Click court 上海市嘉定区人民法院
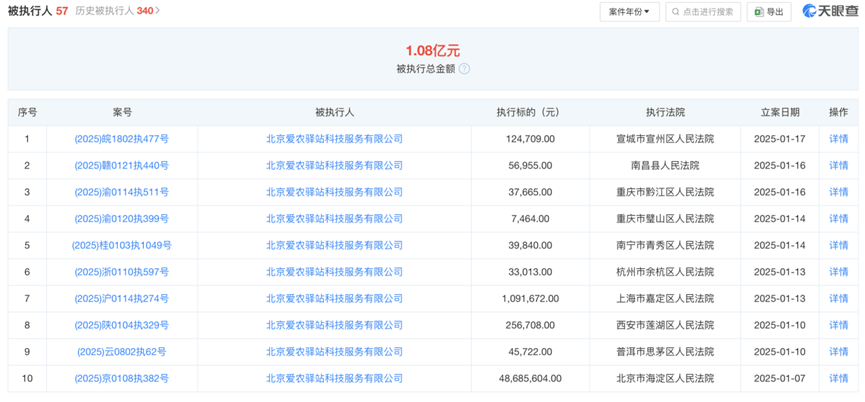Viewport: 865px width, 402px height. [665, 298]
